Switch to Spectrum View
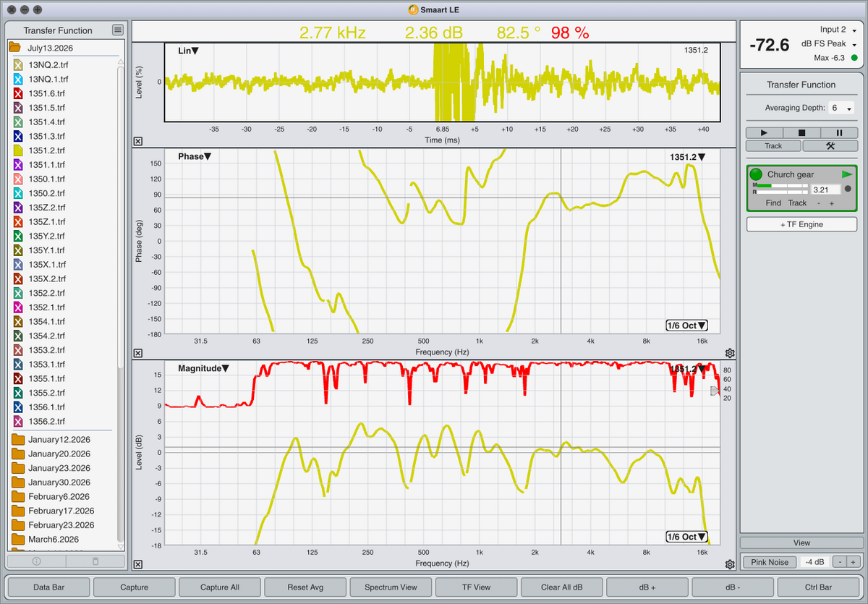The width and height of the screenshot is (868, 604). [x=391, y=587]
